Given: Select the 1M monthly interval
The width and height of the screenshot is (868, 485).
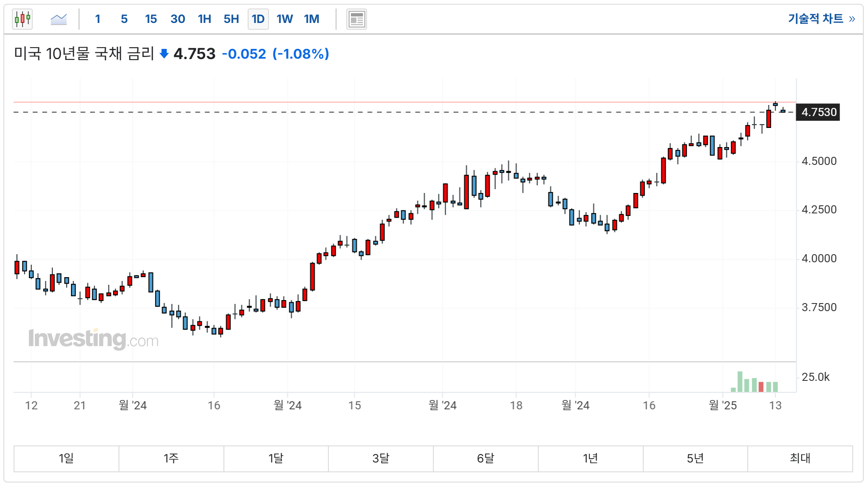Looking at the screenshot, I should [311, 19].
